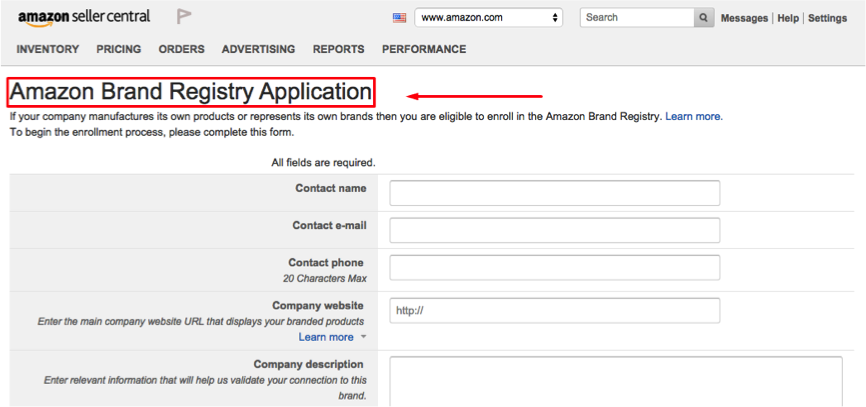This screenshot has height=407, width=866.
Task: Open the INVENTORY menu
Action: coord(48,49)
